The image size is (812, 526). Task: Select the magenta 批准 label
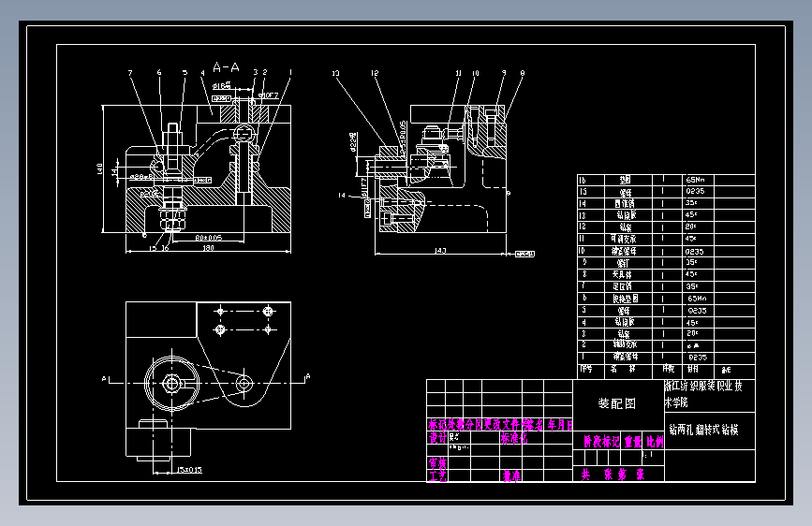[x=511, y=475]
